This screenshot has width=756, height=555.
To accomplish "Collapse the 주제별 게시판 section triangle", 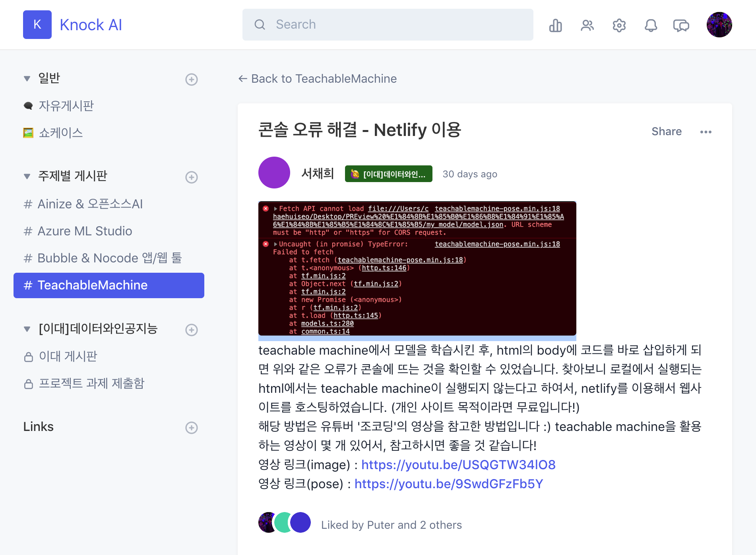I will (27, 176).
